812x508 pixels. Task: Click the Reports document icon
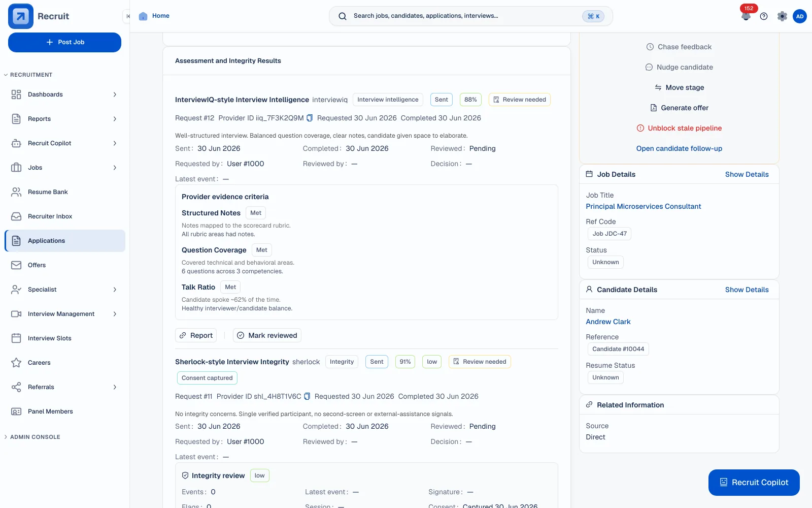pos(16,119)
